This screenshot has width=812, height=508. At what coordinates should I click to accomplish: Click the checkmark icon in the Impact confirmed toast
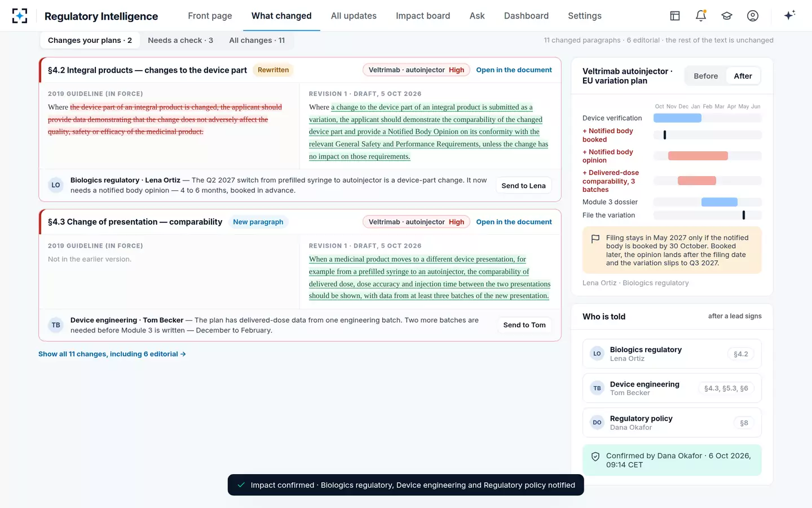241,485
